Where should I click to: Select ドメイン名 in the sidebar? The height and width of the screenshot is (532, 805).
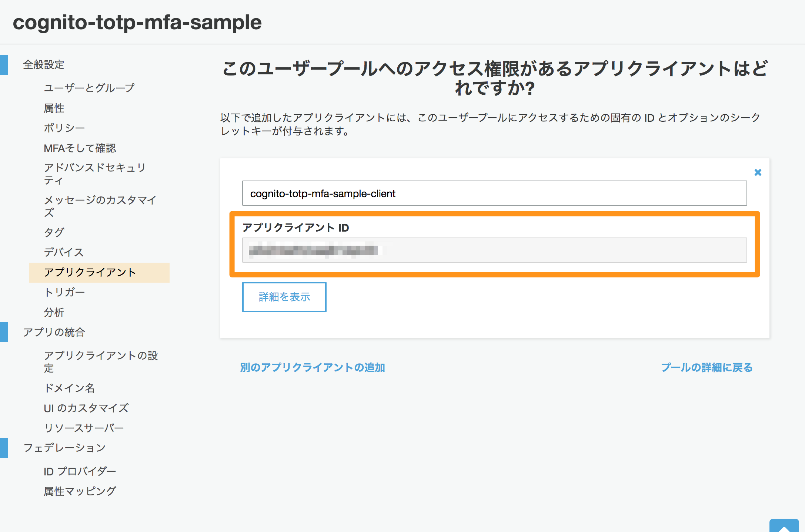point(69,388)
